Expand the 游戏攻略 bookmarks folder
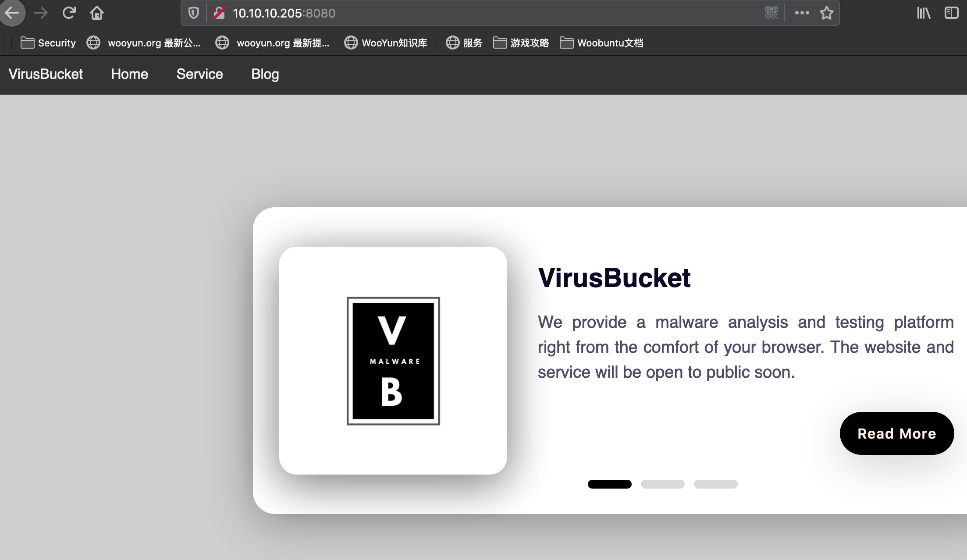The width and height of the screenshot is (967, 560). coord(521,43)
